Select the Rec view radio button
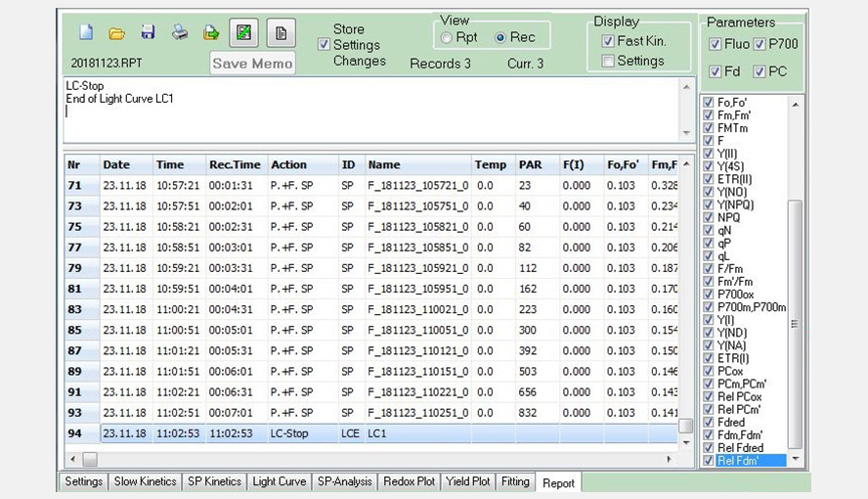The image size is (868, 499). 500,37
